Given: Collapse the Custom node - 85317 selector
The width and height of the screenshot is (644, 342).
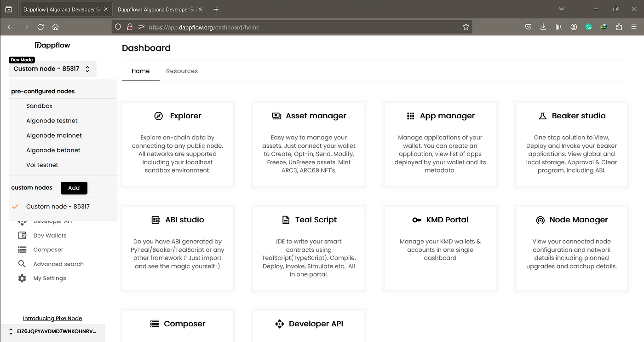Looking at the screenshot, I should click(52, 69).
